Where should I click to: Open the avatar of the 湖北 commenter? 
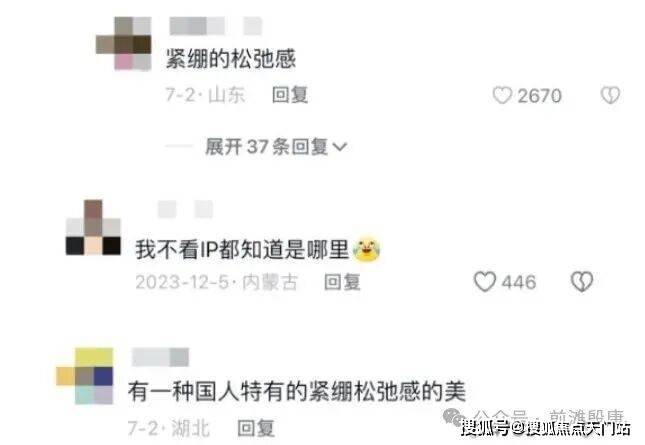(x=85, y=375)
